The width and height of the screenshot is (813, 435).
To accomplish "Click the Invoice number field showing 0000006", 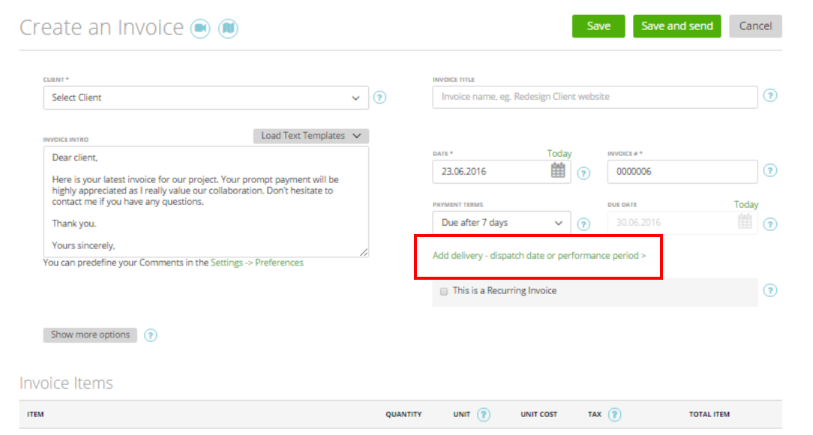I will click(x=682, y=172).
